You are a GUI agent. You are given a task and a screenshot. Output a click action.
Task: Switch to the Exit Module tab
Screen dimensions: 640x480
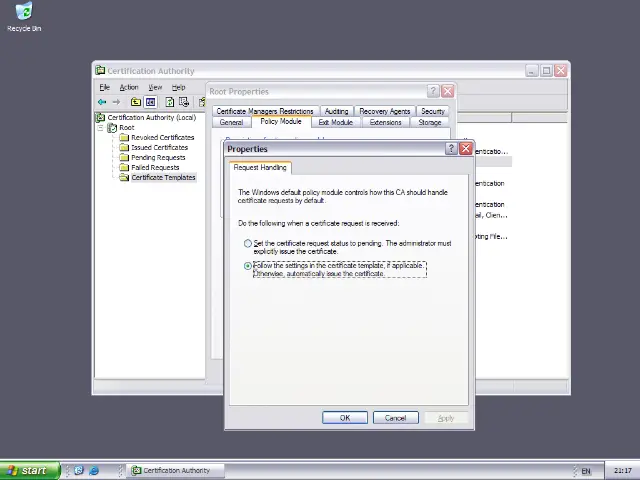[x=335, y=122]
